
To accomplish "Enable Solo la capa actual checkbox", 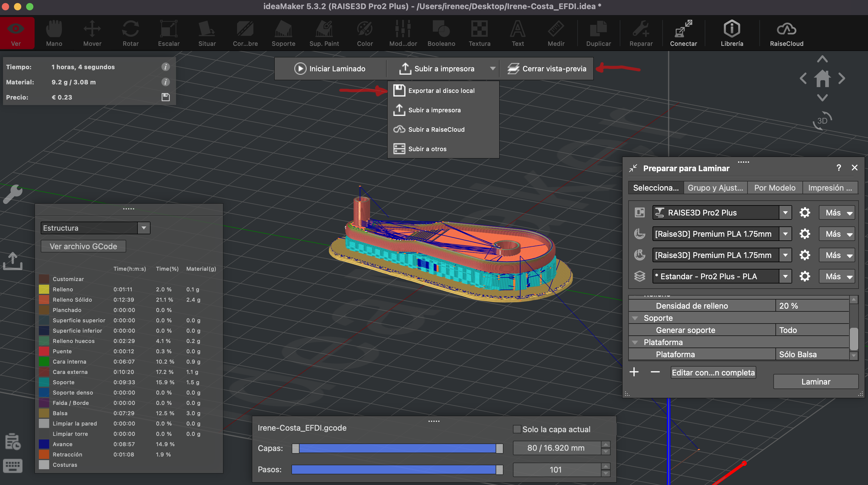I will click(517, 429).
